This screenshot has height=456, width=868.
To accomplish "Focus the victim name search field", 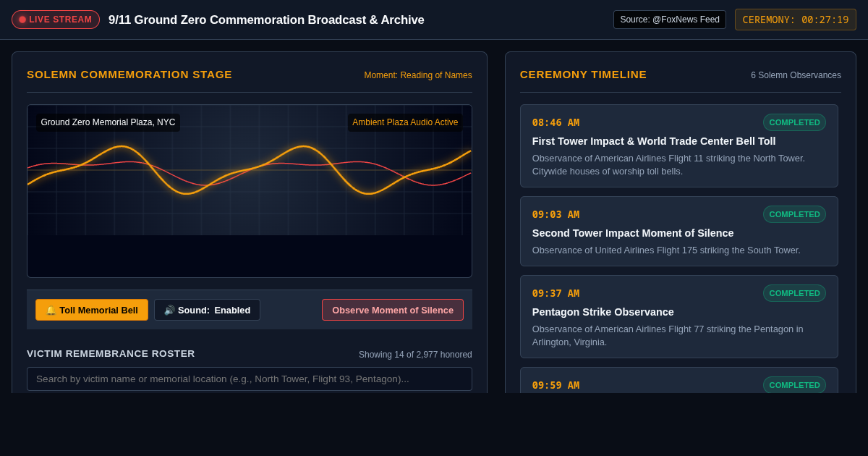I will coord(250,379).
